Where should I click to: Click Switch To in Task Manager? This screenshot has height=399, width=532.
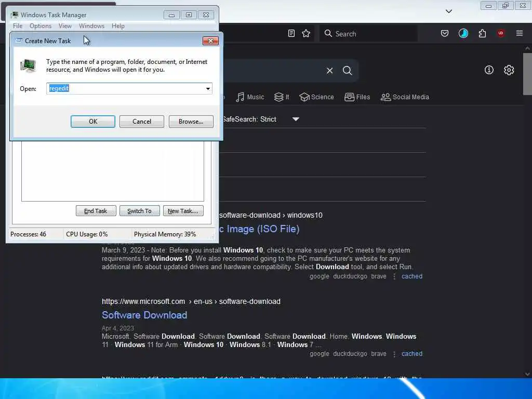click(x=139, y=211)
